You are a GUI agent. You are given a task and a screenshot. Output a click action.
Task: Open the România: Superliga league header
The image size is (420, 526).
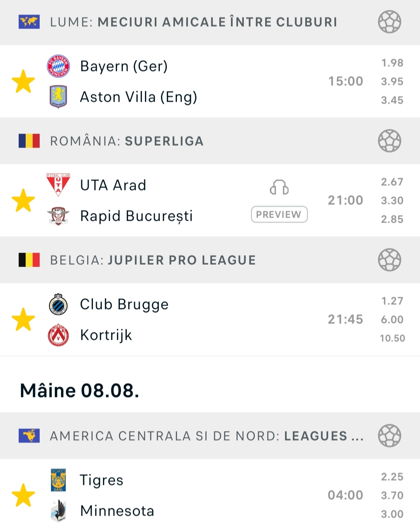[210, 141]
